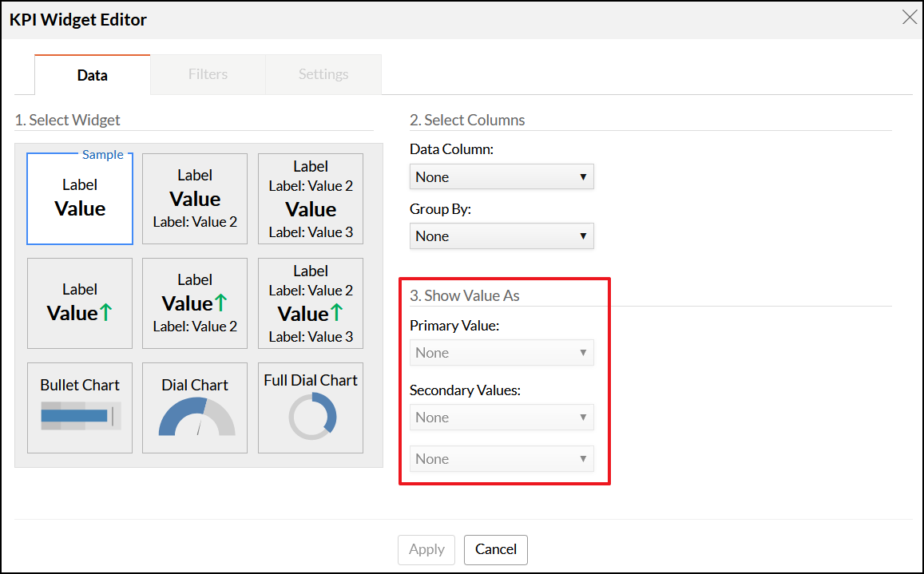The width and height of the screenshot is (924, 574).
Task: Click the Apply button
Action: (x=426, y=549)
